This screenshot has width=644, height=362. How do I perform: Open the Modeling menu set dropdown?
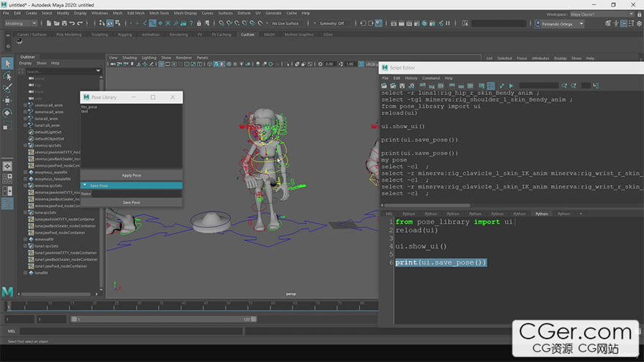20,23
